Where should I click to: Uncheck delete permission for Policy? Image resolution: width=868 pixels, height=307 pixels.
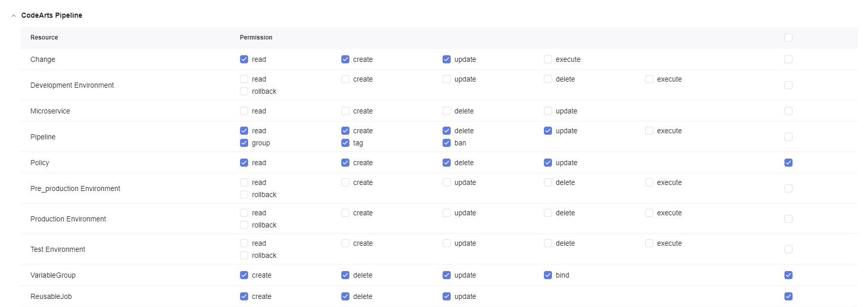pyautogui.click(x=447, y=163)
